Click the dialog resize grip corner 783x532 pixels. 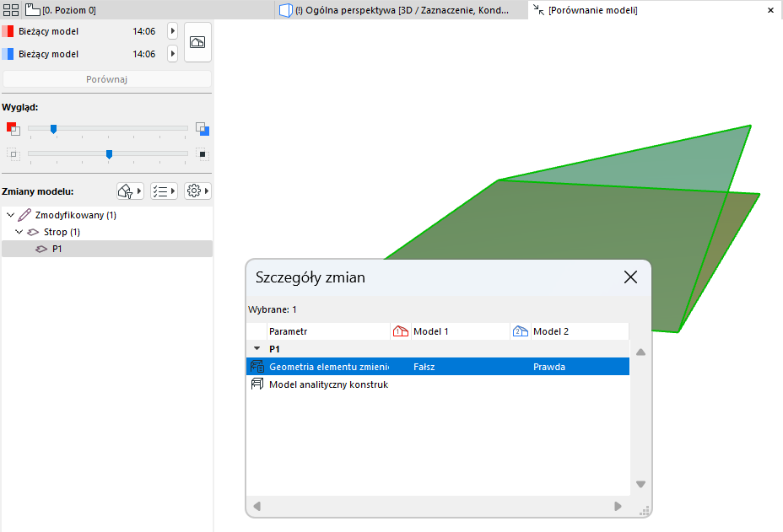click(644, 511)
